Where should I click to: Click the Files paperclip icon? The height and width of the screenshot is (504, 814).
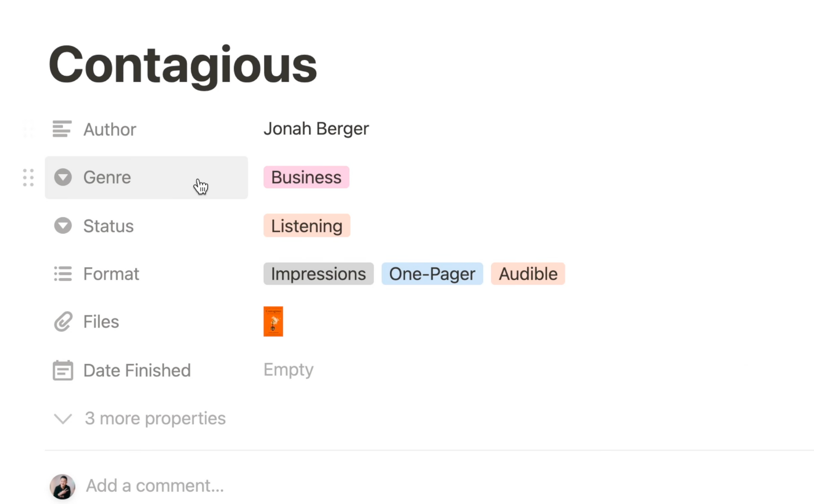point(63,322)
